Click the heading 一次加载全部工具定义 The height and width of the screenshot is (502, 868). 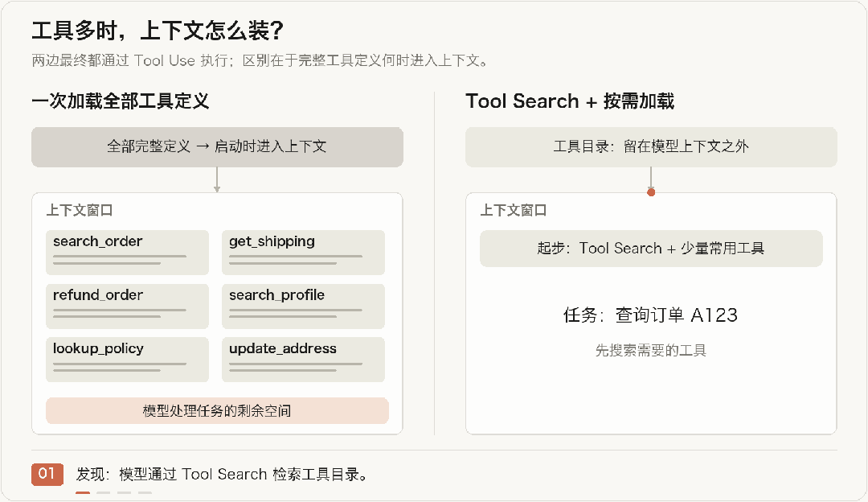pos(120,101)
